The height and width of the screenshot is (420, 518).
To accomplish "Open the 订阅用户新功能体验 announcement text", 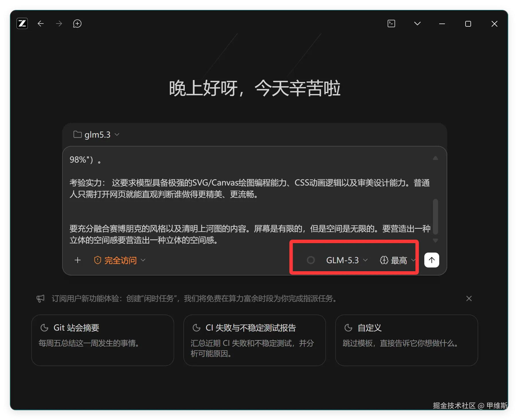I will click(x=194, y=298).
